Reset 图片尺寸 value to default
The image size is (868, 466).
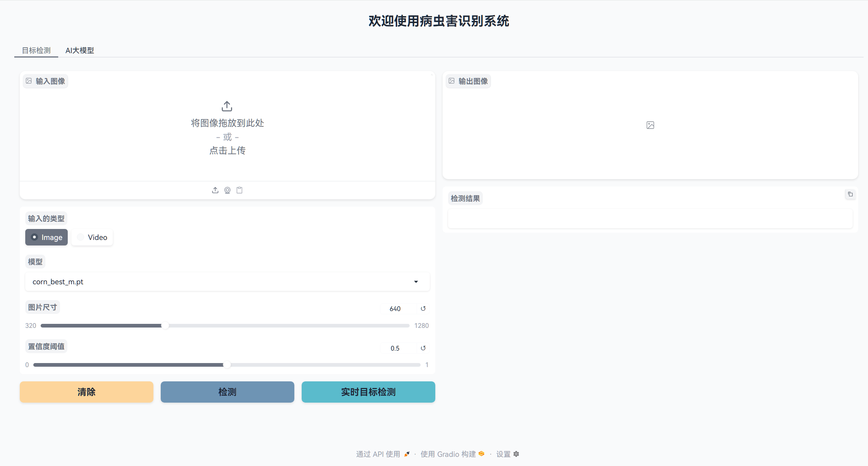(423, 308)
